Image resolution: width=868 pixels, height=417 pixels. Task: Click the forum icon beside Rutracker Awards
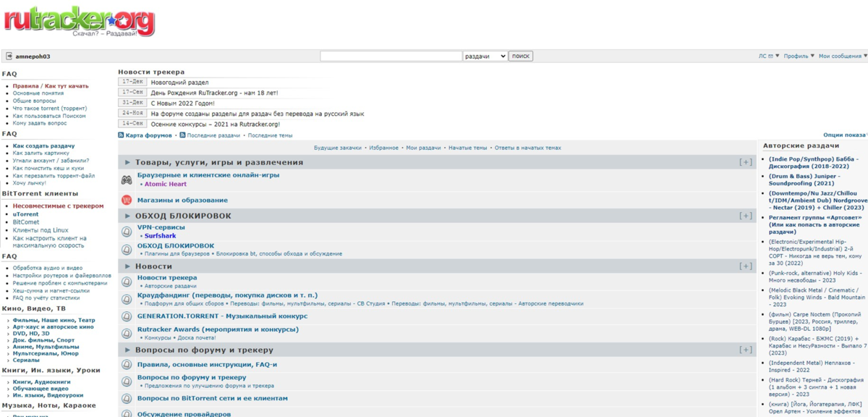(127, 333)
